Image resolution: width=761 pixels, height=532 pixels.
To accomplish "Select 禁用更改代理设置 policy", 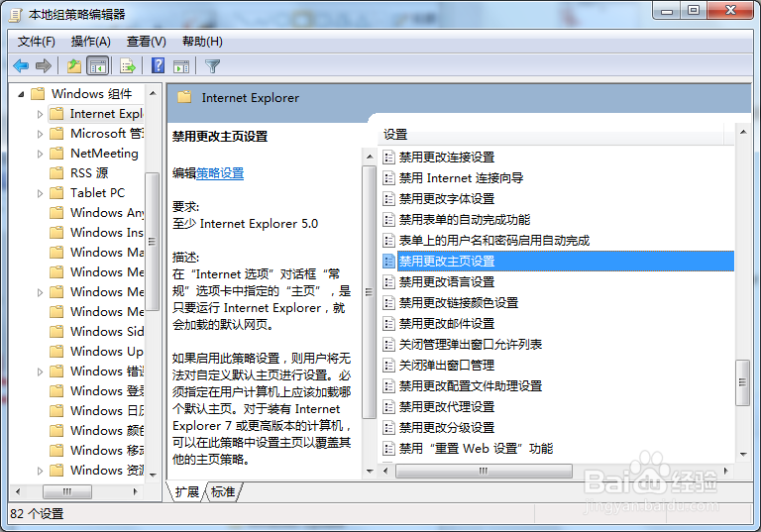I will [x=447, y=407].
